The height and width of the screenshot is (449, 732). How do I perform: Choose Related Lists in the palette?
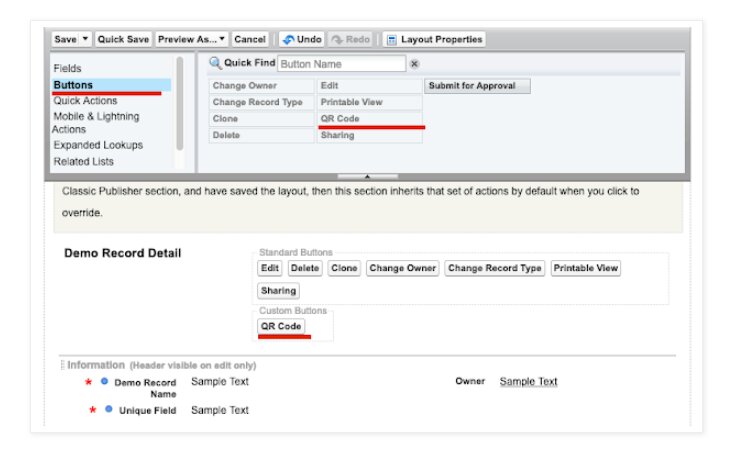coord(83,161)
